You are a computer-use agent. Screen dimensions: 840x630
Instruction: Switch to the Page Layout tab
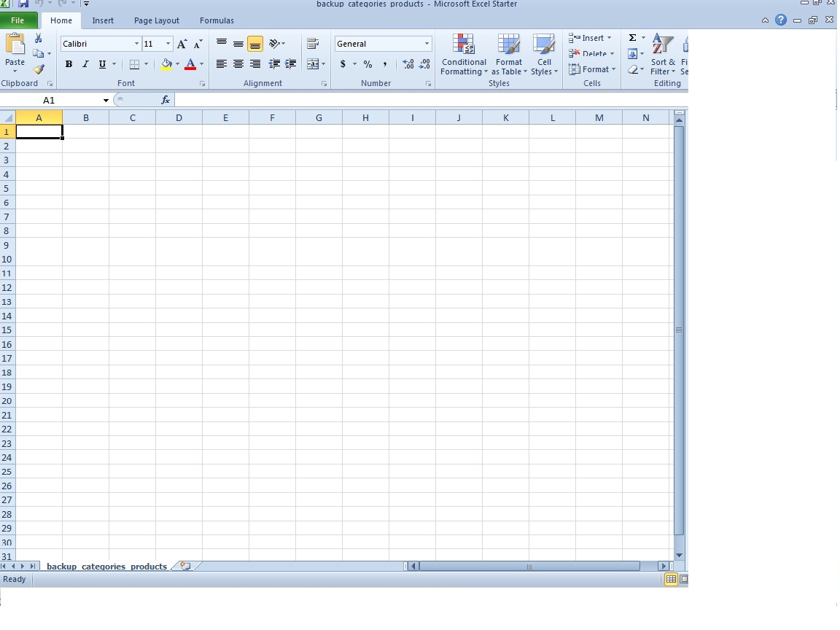click(x=157, y=20)
